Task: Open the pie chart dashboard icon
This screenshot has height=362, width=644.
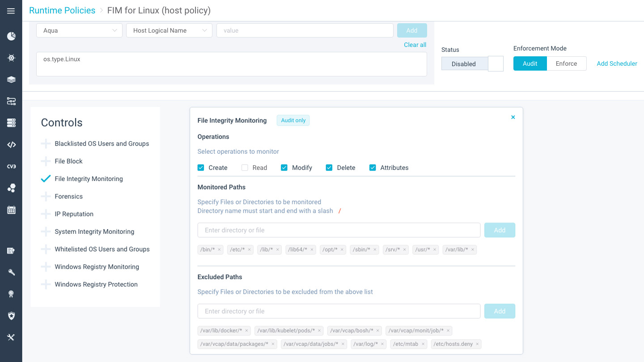Action: click(x=11, y=36)
